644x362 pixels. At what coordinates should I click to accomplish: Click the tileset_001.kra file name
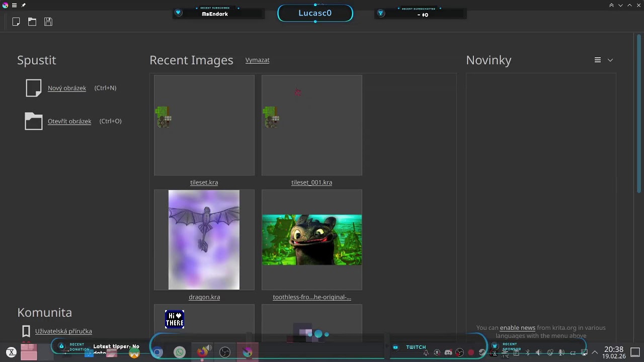coord(312,183)
